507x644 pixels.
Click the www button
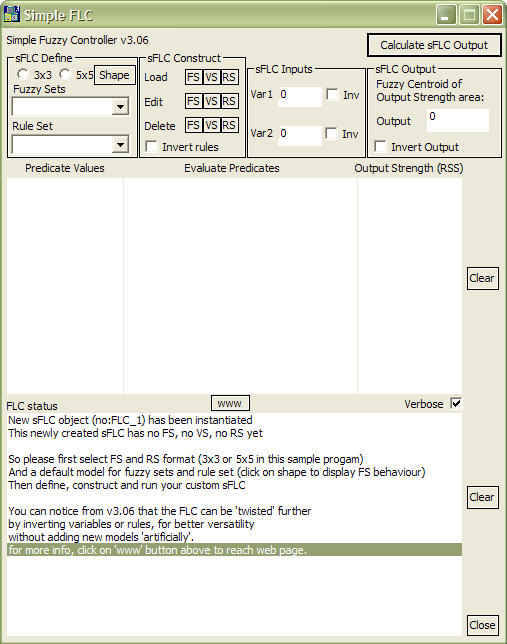(x=230, y=403)
